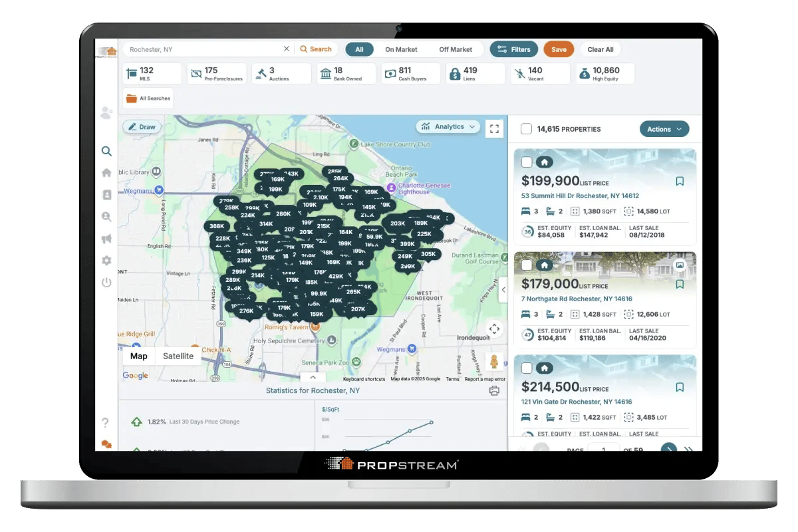Viewport: 798px width, 532px height.
Task: Open the gear settings icon in sidebar
Action: (106, 260)
